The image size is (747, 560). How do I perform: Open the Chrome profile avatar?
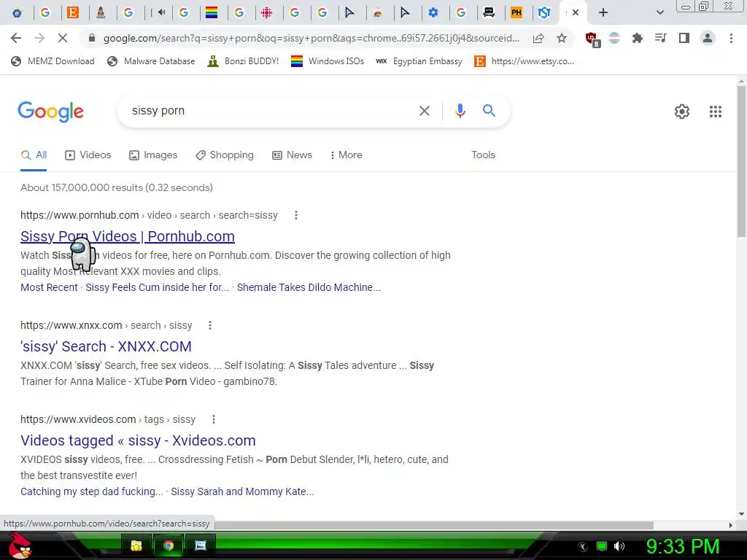point(708,38)
